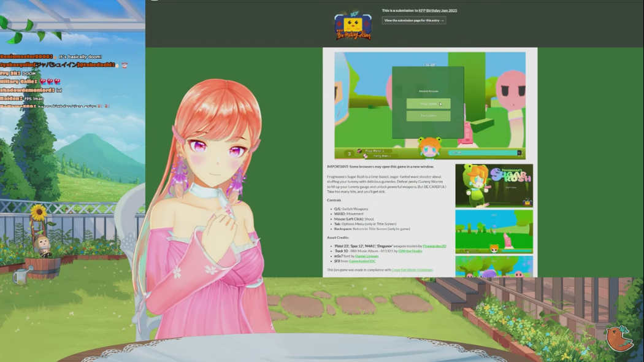Open the Daniel Linssen font credit link

click(366, 256)
